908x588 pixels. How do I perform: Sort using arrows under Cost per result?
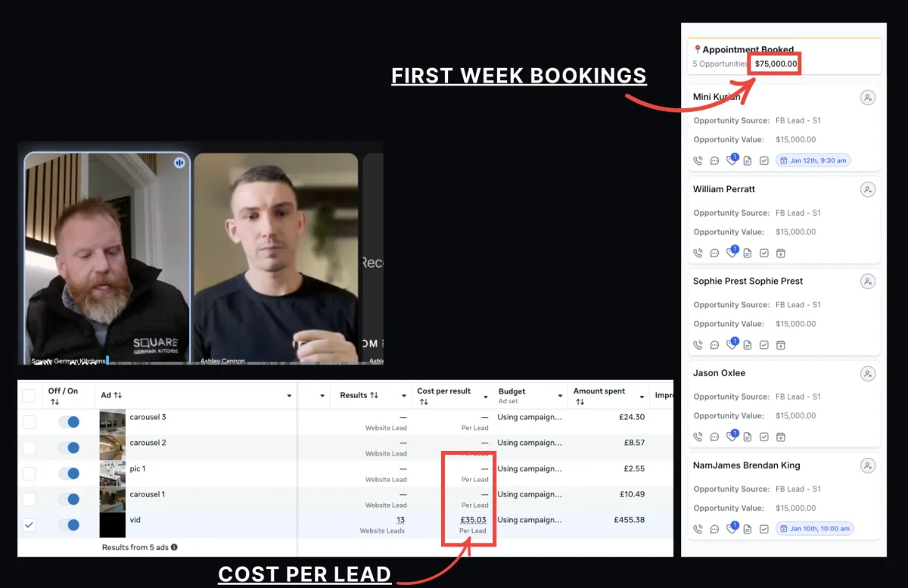click(423, 402)
